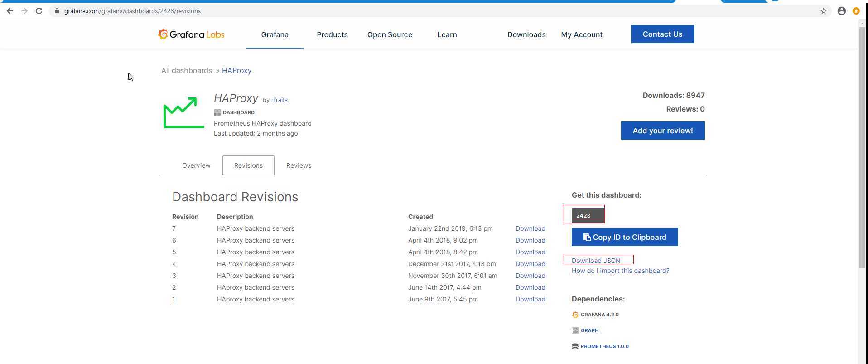Image resolution: width=868 pixels, height=364 pixels.
Task: Open the Products menu
Action: pos(332,34)
